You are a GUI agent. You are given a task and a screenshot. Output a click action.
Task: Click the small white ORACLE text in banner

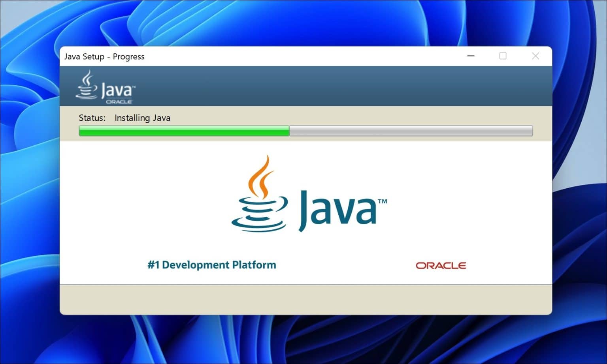coord(119,102)
